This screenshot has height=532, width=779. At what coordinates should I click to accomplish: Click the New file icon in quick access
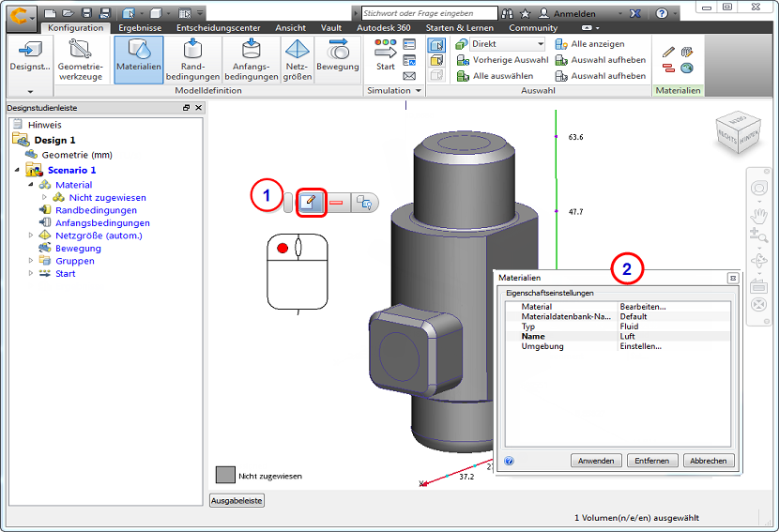(50, 13)
